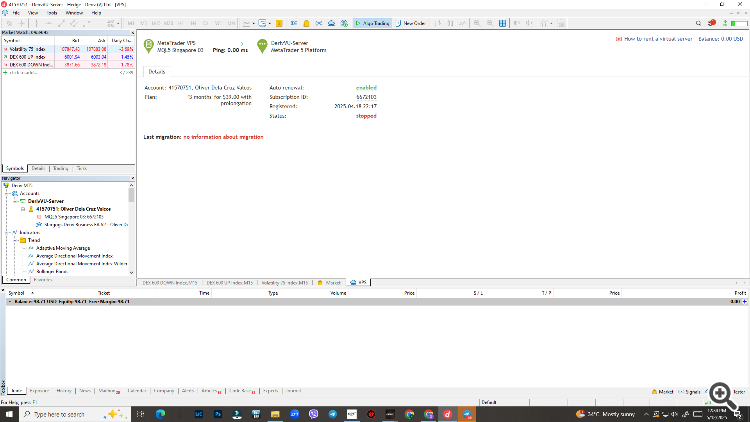This screenshot has height=422, width=750.
Task: Click the green connection arrows icon
Action: tap(725, 23)
